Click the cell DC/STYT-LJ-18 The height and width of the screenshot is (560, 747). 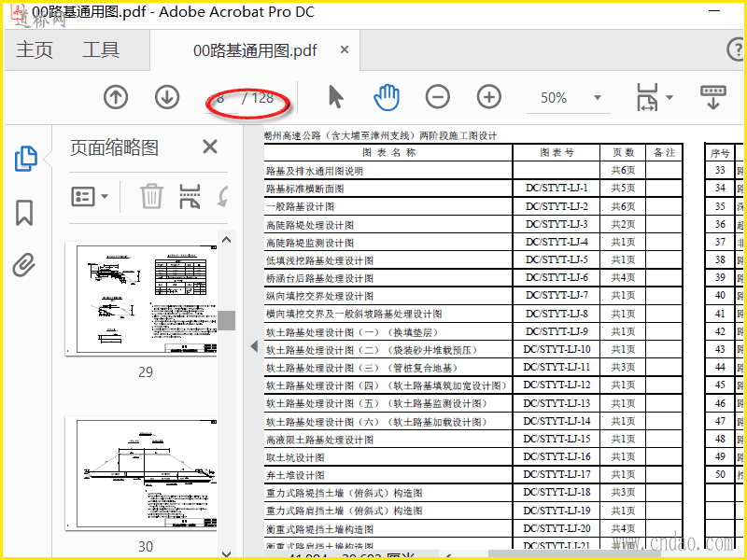pos(557,492)
